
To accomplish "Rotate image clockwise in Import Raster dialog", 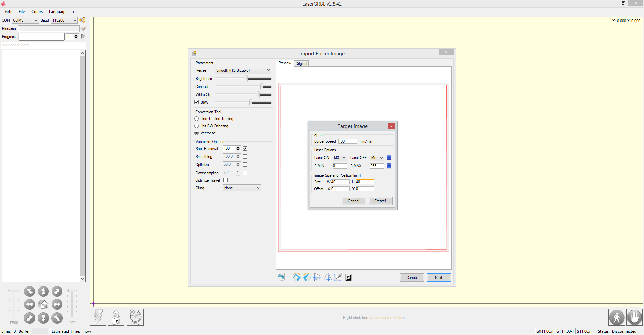I will (296, 277).
